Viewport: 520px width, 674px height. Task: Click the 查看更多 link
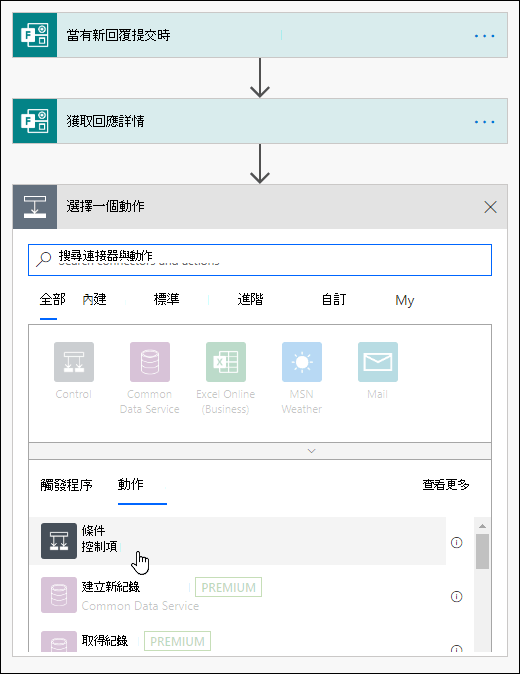click(446, 484)
